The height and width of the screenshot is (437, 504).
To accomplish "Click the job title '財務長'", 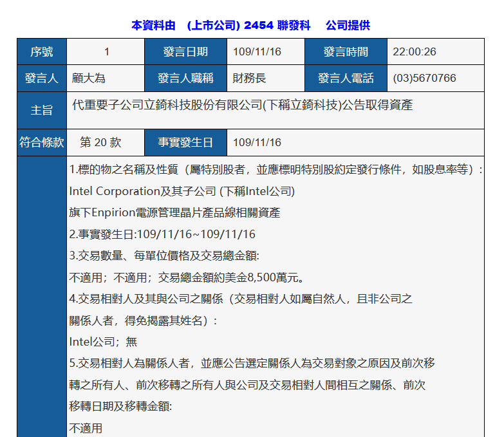I will (x=250, y=78).
